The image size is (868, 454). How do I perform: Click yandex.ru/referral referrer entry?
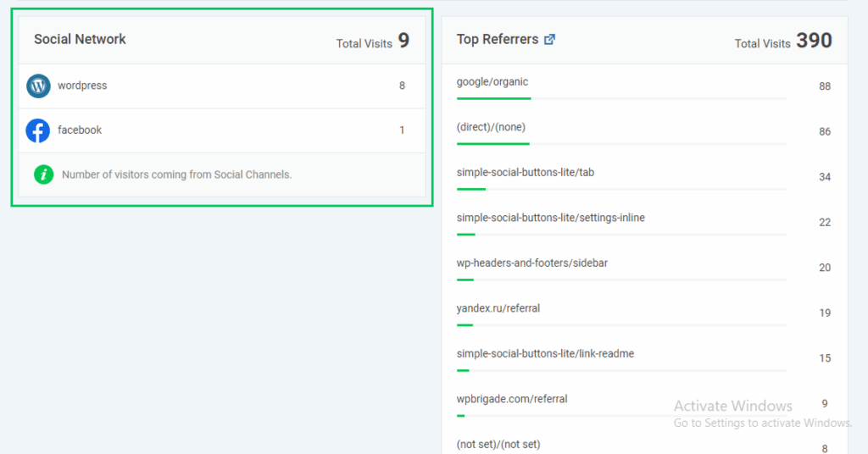click(x=498, y=308)
